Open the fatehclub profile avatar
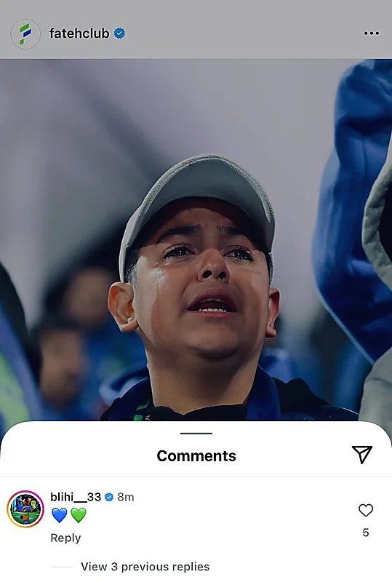Screen dimensions: 392x582 25,33
